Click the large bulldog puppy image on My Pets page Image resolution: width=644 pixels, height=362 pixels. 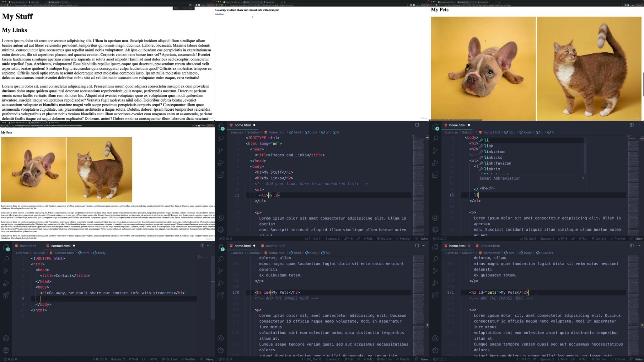click(x=483, y=68)
